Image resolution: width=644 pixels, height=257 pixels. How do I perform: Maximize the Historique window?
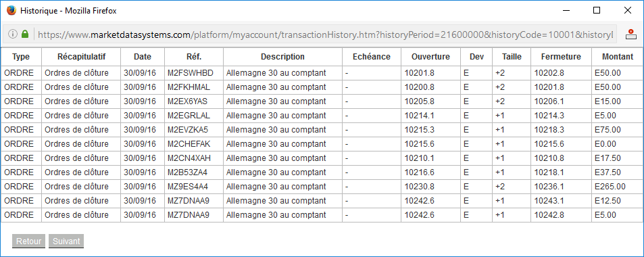click(x=597, y=11)
